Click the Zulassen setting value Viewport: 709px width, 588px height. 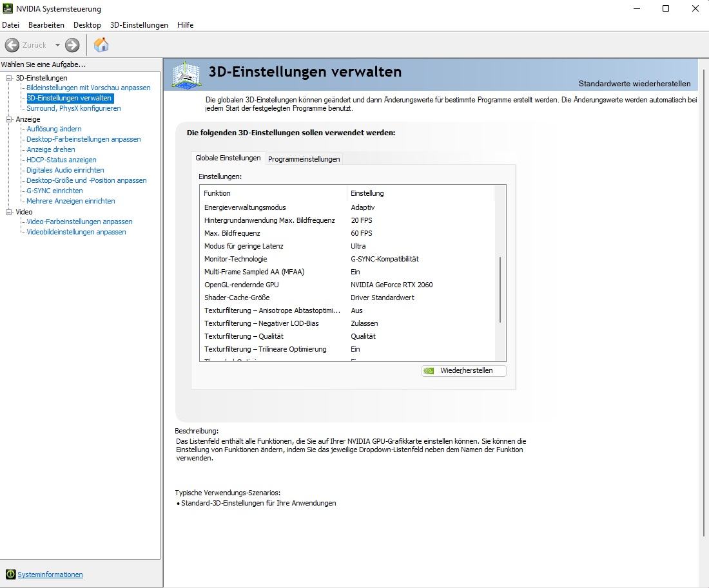(x=364, y=323)
